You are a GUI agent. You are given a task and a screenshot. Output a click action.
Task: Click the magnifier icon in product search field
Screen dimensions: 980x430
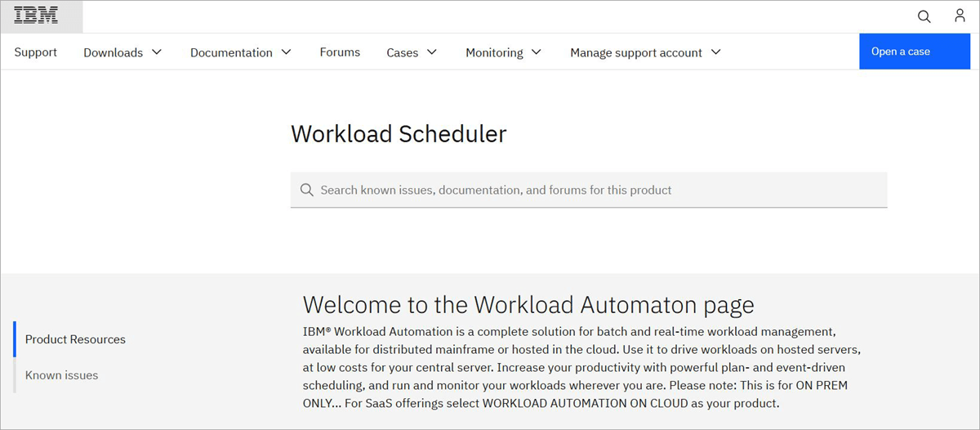[x=307, y=190]
